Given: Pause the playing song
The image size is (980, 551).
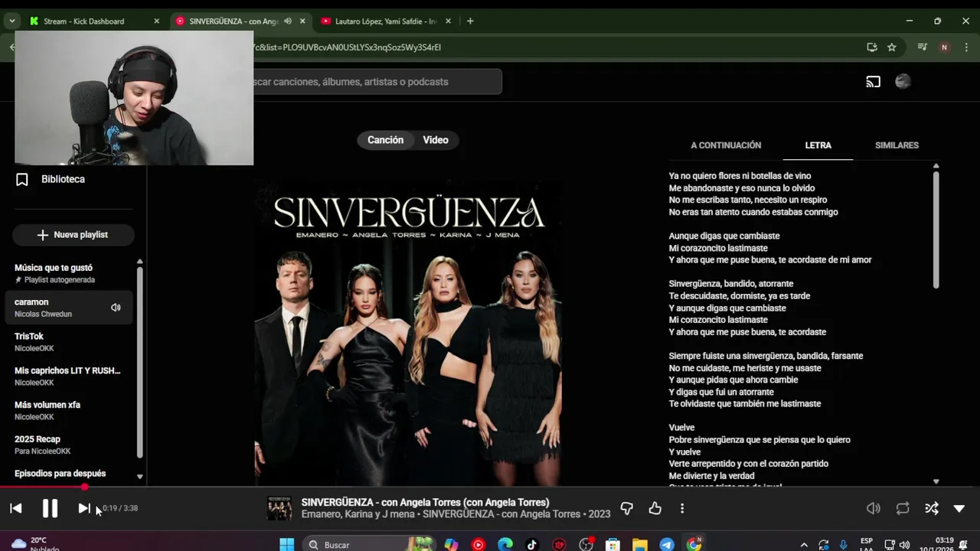Looking at the screenshot, I should coord(50,508).
